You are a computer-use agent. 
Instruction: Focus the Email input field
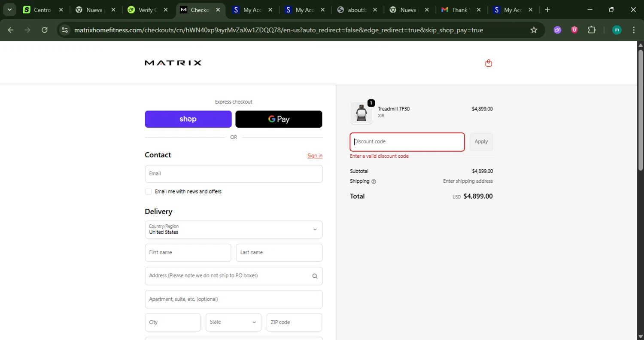coord(234,174)
